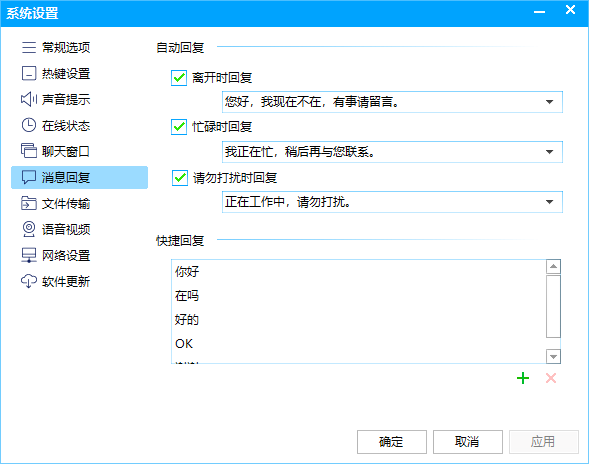Click the 热键设置 keyboard icon
This screenshot has height=464, width=589.
29,74
